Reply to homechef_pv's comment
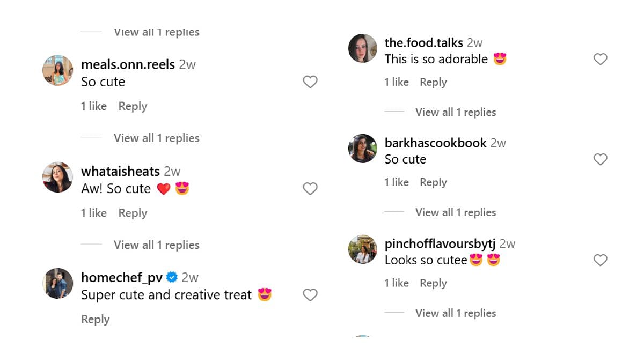The image size is (644, 362). [x=95, y=319]
